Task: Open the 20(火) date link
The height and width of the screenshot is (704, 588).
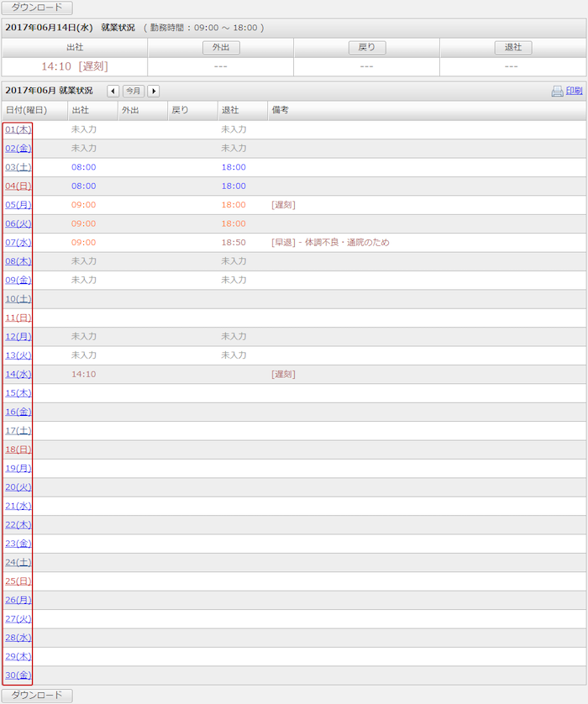Action: pos(18,486)
